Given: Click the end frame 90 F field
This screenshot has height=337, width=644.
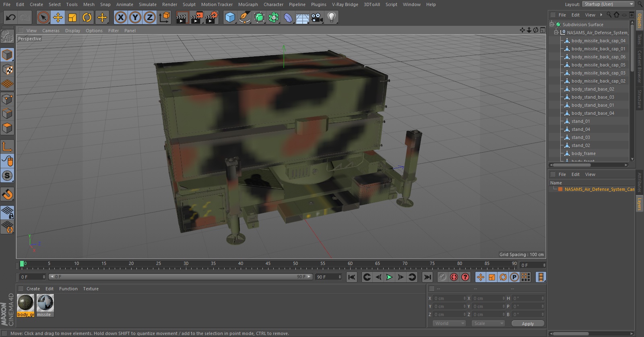Looking at the screenshot, I should point(328,277).
